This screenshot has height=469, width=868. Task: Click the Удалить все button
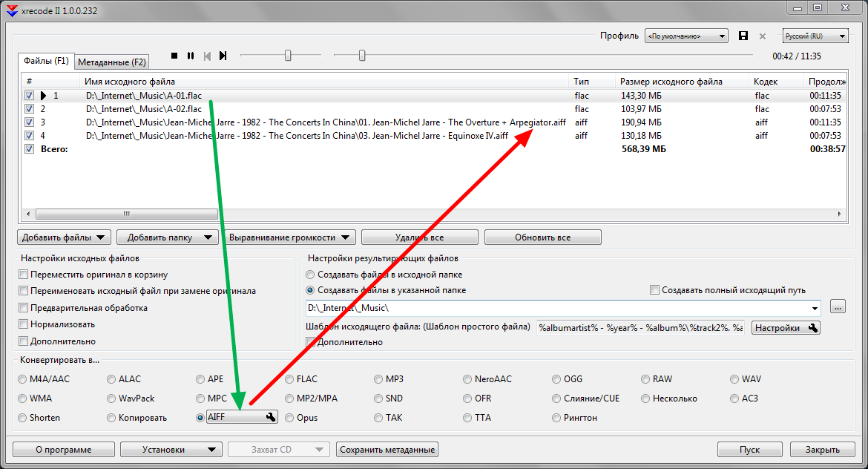point(419,237)
